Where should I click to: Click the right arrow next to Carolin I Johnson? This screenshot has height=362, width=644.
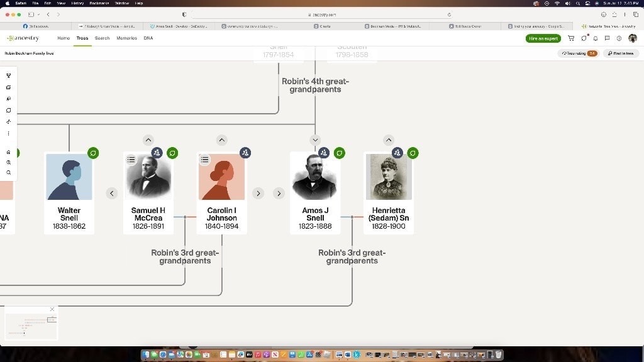[258, 194]
